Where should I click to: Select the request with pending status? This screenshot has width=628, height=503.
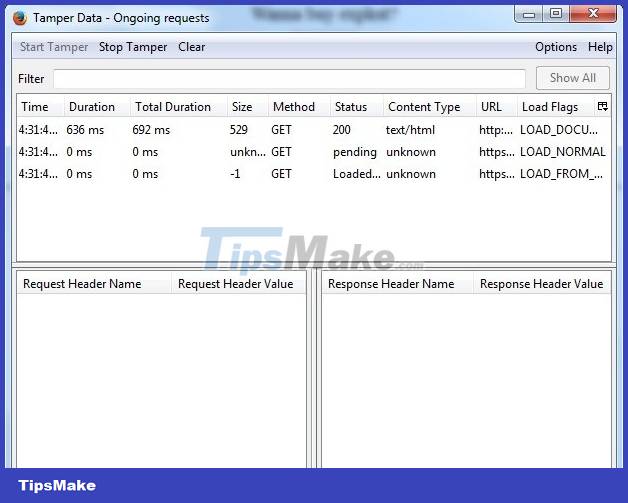[x=314, y=152]
